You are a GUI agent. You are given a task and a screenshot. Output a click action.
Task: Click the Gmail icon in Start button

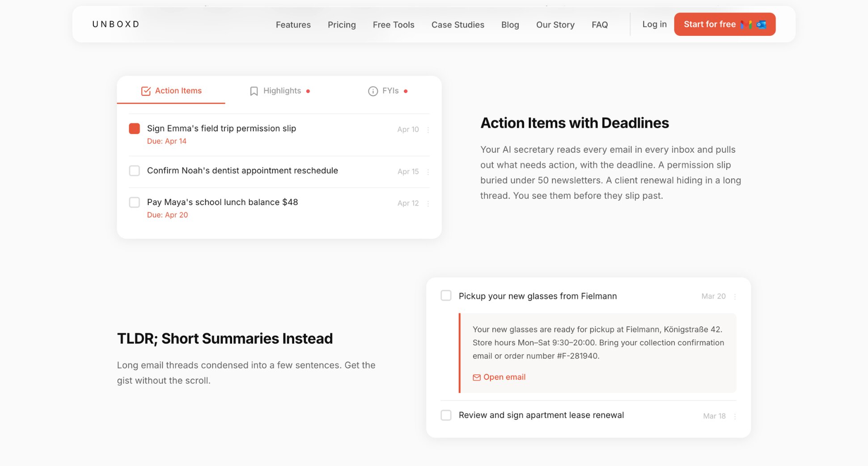(x=746, y=25)
